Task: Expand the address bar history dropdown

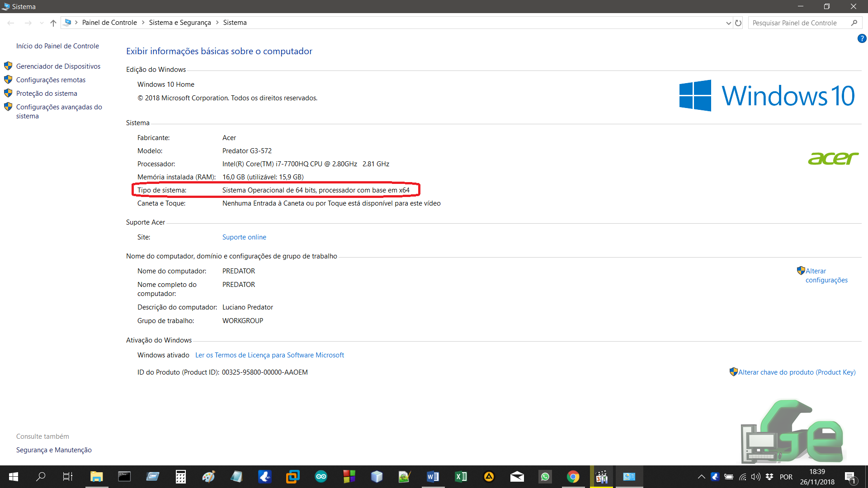Action: (x=728, y=23)
